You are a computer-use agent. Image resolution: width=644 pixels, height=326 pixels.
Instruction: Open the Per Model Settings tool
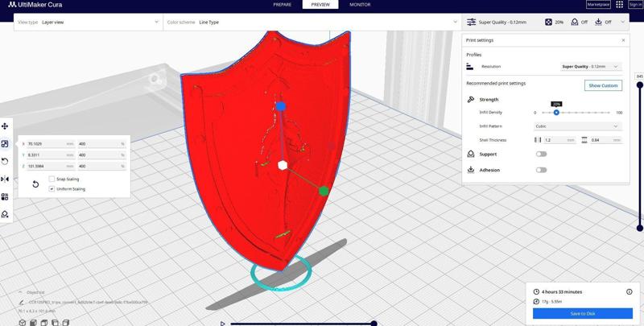5,196
